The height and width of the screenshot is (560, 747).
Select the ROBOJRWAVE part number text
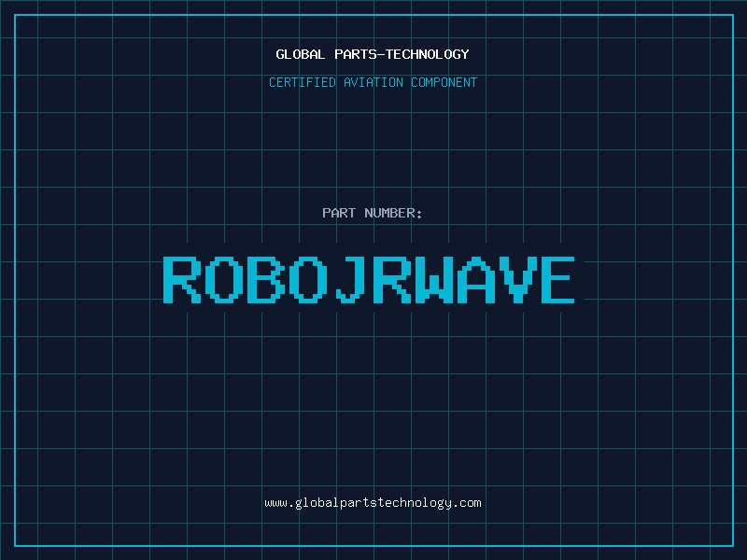[x=369, y=280]
